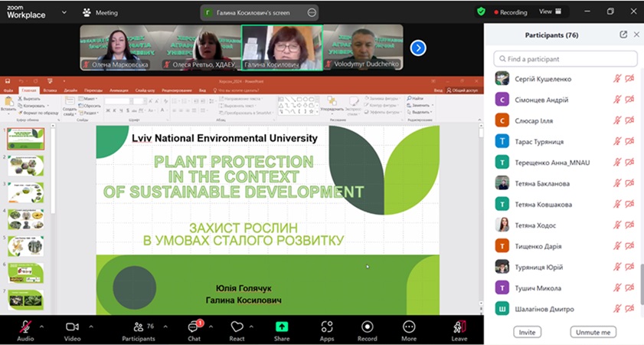The image size is (644, 345).
Task: Select slide 4 thumbnail in PowerPoint
Action: click(x=25, y=219)
